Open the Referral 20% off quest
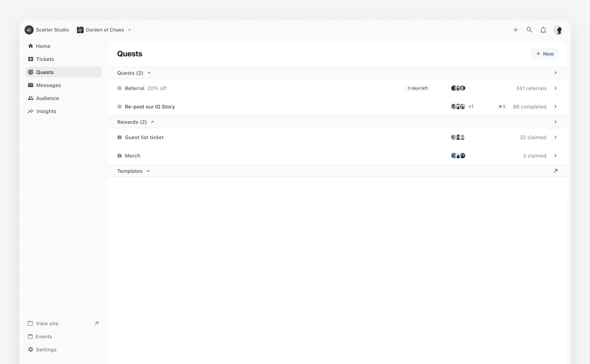 click(145, 88)
